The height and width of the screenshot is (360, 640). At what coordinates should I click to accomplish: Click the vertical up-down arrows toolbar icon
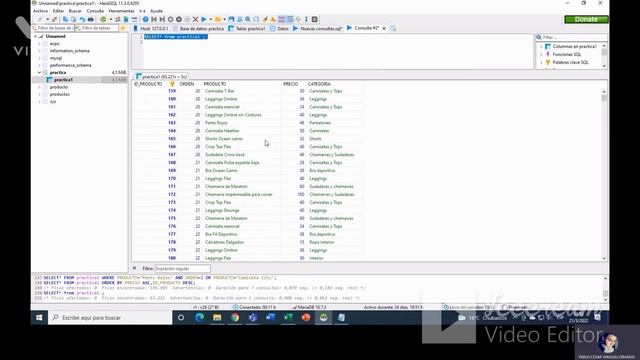[x=306, y=19]
